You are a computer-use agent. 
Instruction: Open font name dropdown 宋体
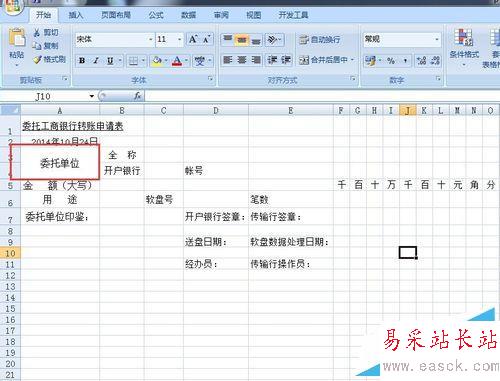(x=150, y=40)
